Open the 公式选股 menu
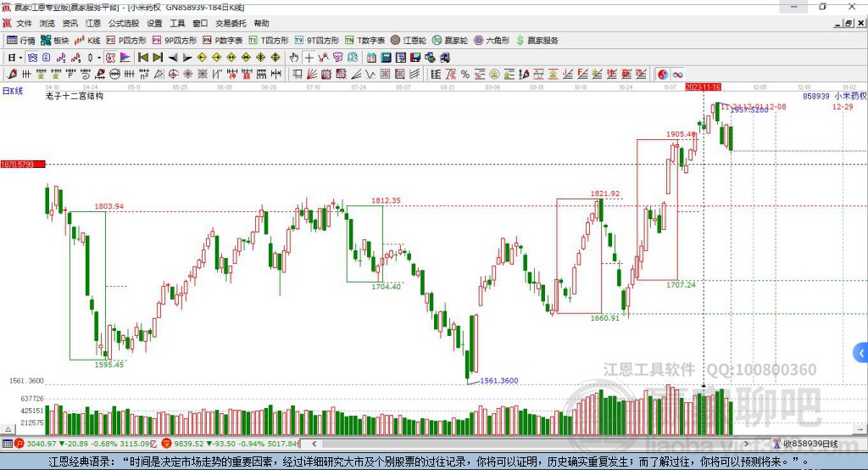868x470 pixels. click(124, 23)
